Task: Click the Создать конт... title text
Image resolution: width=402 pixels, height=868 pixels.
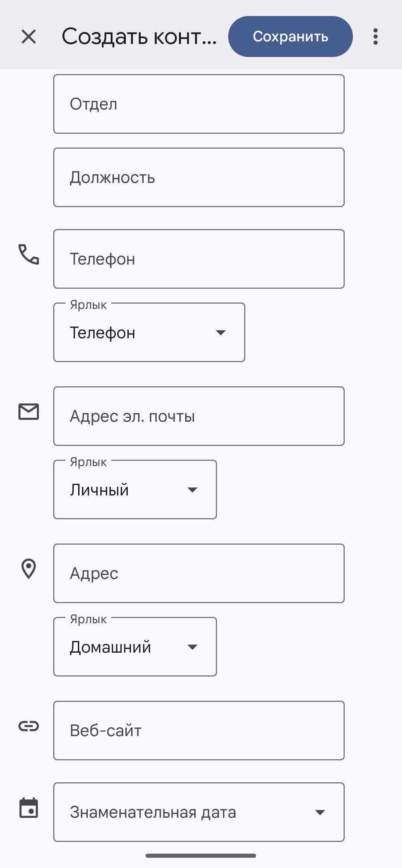Action: click(139, 37)
